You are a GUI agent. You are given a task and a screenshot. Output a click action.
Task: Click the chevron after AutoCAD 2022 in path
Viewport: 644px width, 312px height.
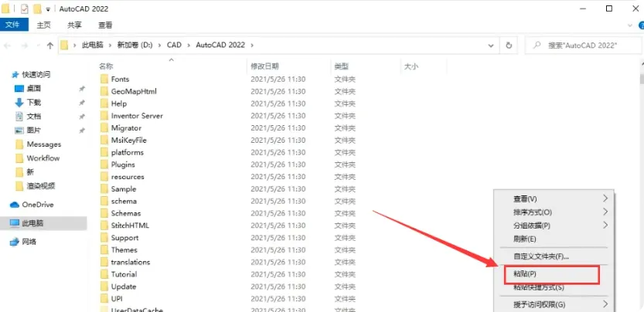coord(252,45)
